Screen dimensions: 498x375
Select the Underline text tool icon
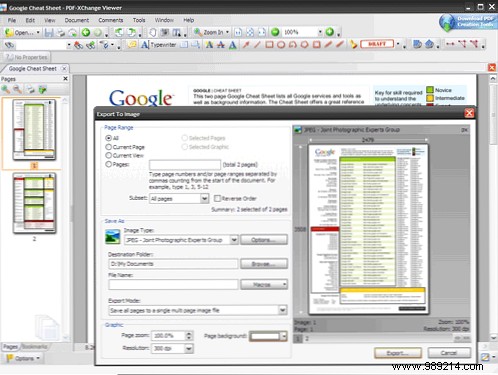click(233, 45)
